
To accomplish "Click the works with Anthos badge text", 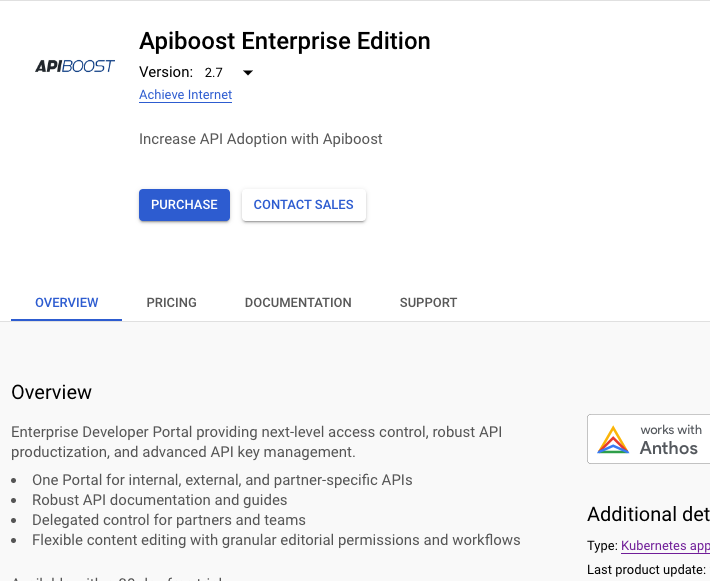I will coord(671,440).
